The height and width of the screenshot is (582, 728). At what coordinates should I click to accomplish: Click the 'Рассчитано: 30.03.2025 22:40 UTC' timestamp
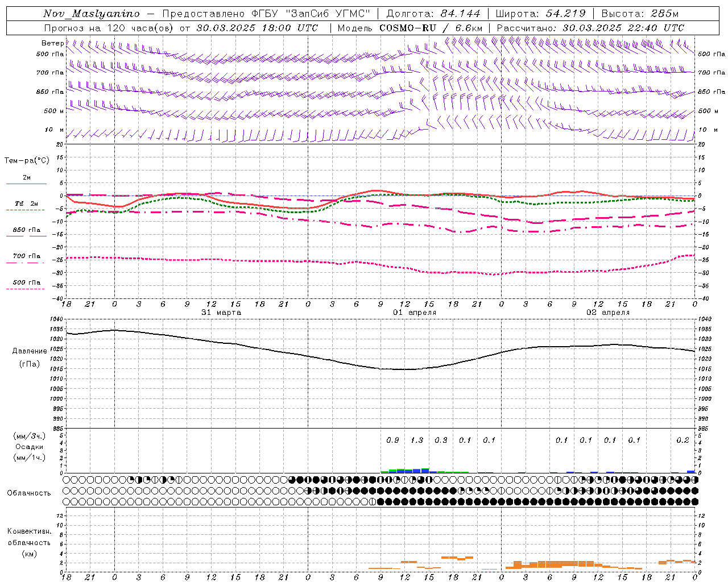(x=590, y=28)
